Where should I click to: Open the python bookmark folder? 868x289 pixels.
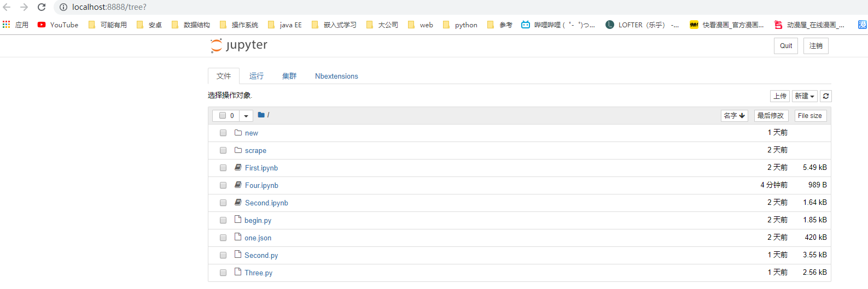coord(461,25)
